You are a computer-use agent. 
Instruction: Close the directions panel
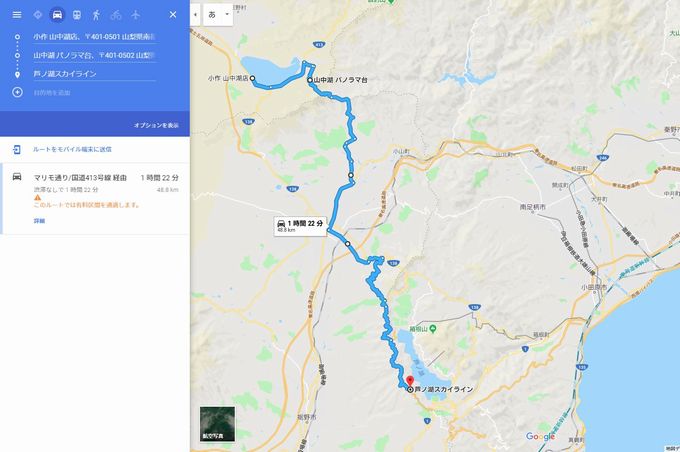click(x=173, y=15)
